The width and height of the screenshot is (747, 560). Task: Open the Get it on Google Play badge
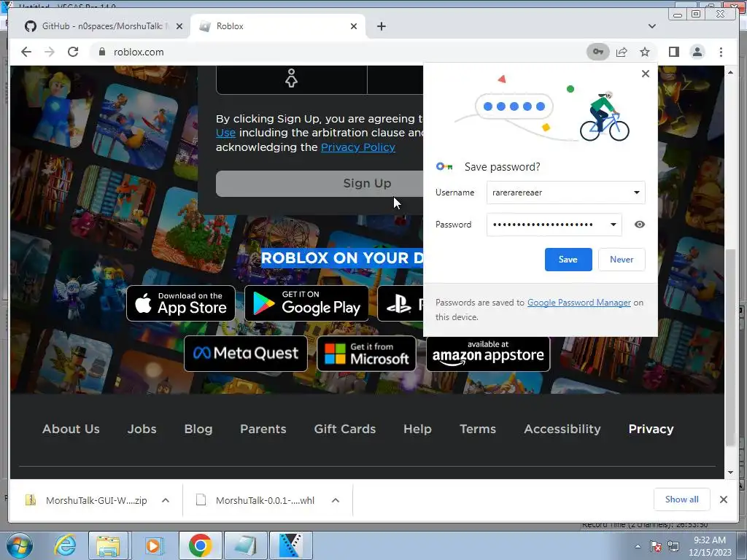(306, 303)
